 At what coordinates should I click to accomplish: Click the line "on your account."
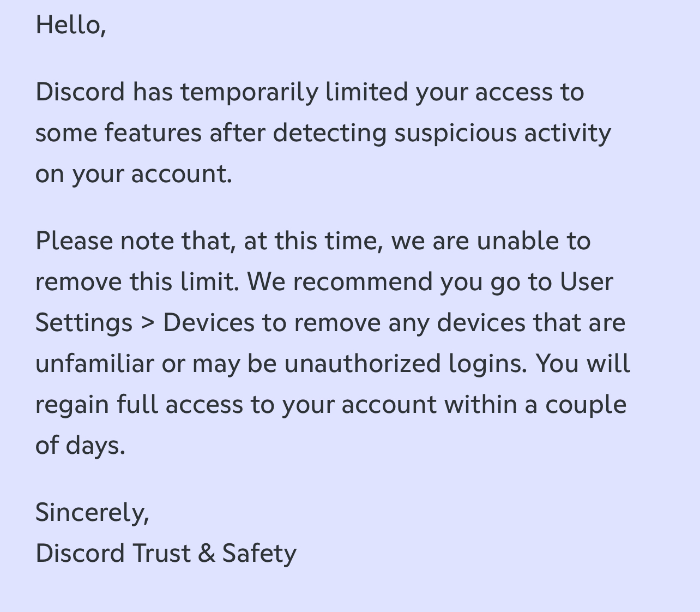(134, 174)
